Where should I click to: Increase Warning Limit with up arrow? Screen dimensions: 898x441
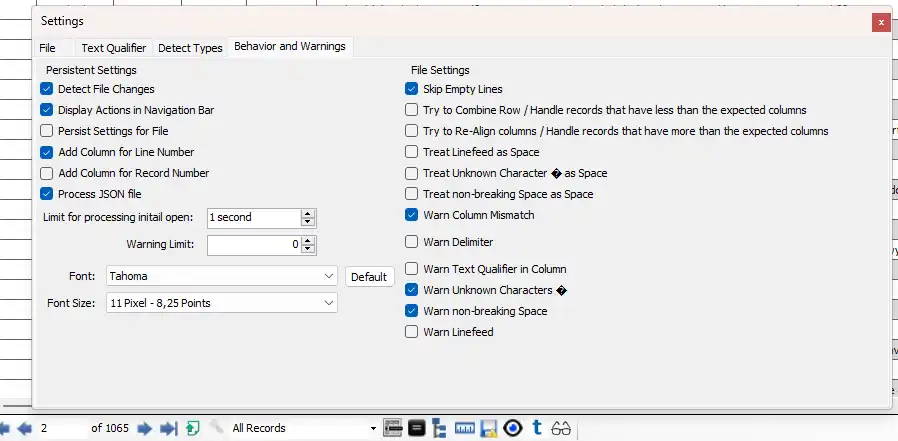308,241
